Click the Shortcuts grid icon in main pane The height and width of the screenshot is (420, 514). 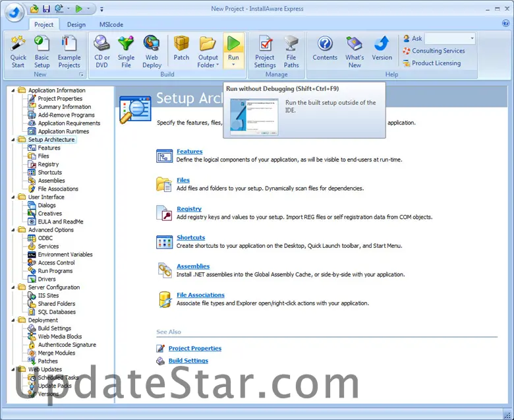tap(164, 242)
